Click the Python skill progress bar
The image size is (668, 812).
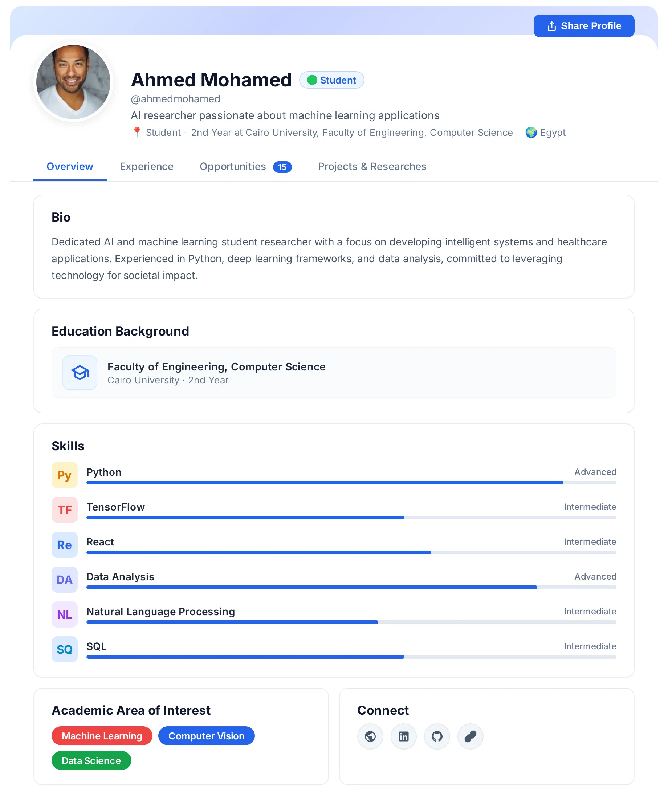click(351, 483)
